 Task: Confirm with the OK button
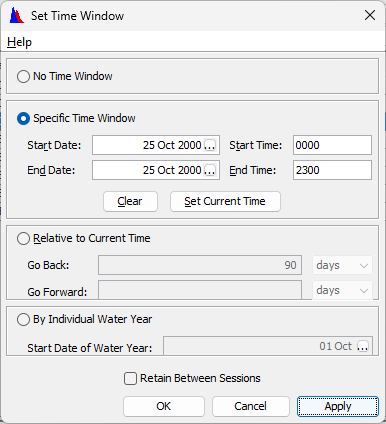point(164,406)
